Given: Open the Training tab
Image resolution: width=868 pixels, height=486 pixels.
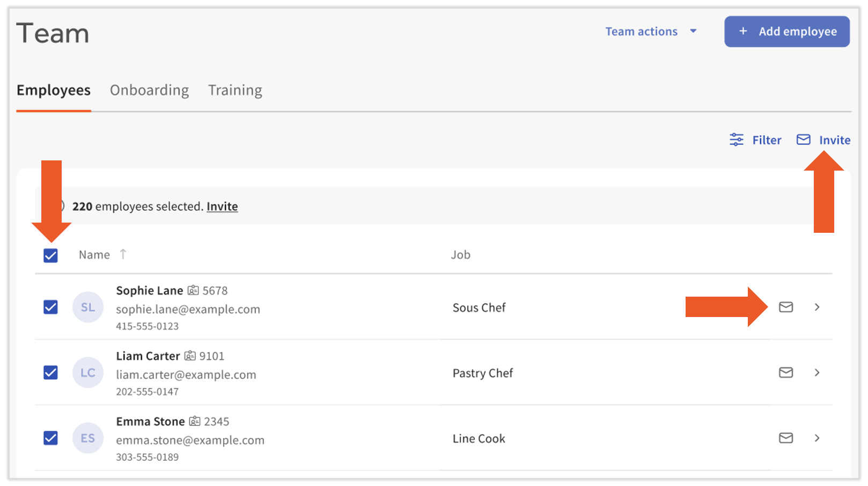Looking at the screenshot, I should click(x=235, y=90).
